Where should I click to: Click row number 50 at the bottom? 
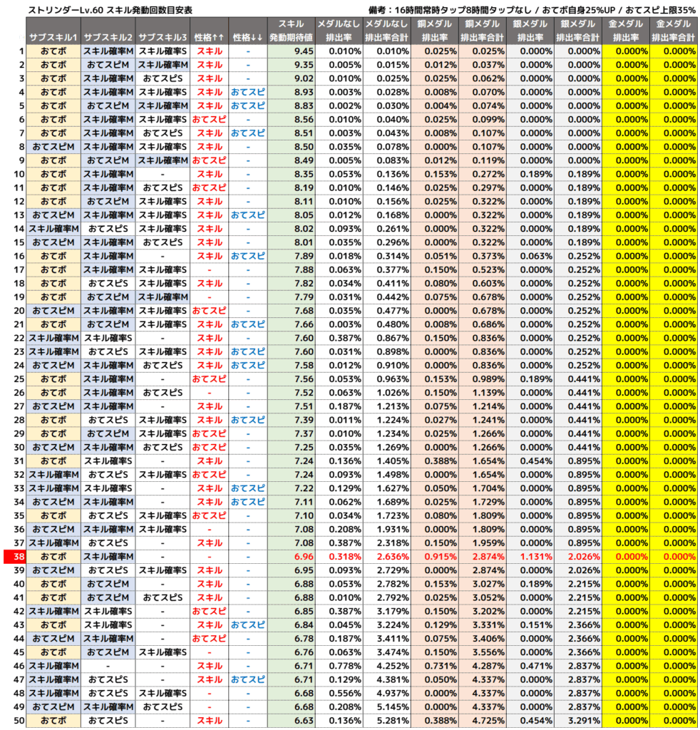19,721
